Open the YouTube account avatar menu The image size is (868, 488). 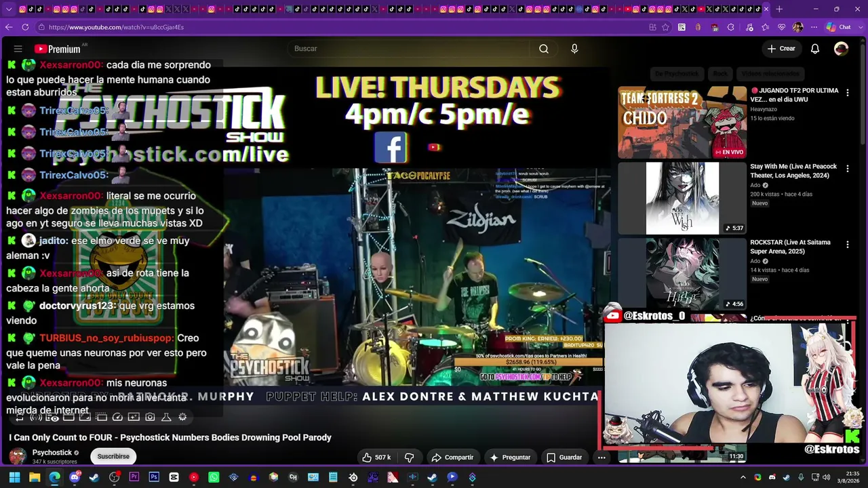(841, 49)
